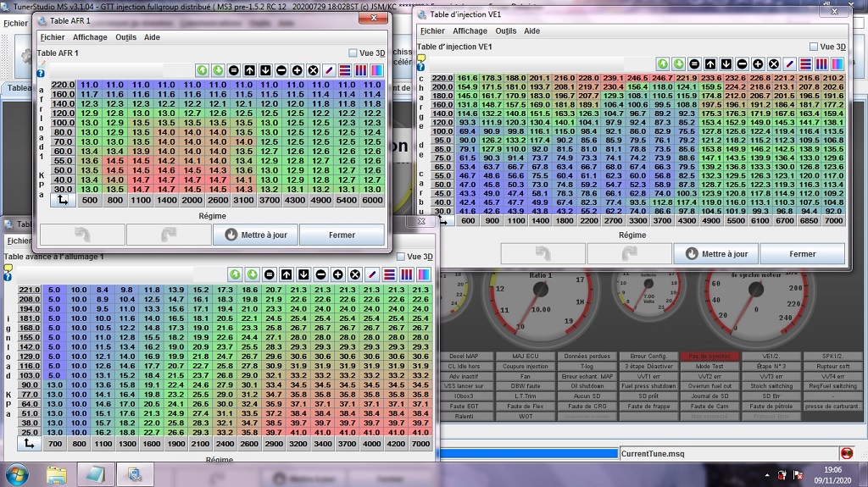Select the 220.0 / 500 cell in AFR table
868x487 pixels.
coord(89,86)
